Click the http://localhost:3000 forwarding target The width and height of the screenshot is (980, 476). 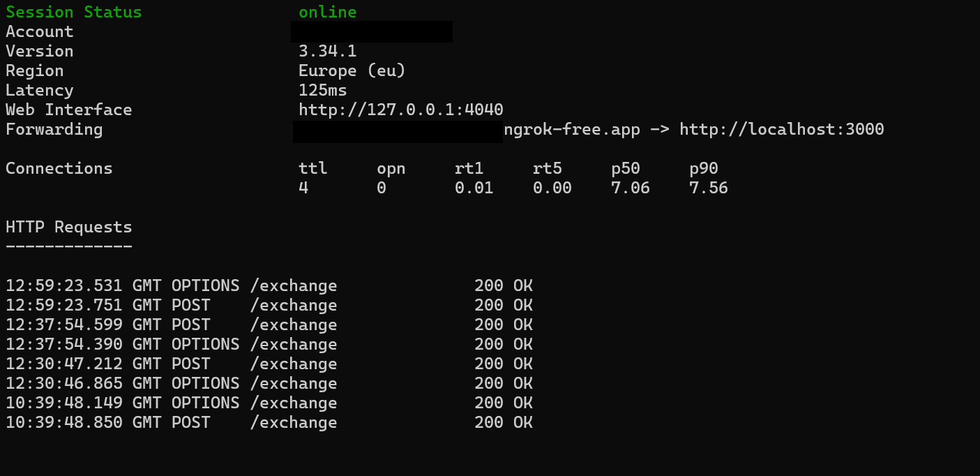click(x=781, y=130)
